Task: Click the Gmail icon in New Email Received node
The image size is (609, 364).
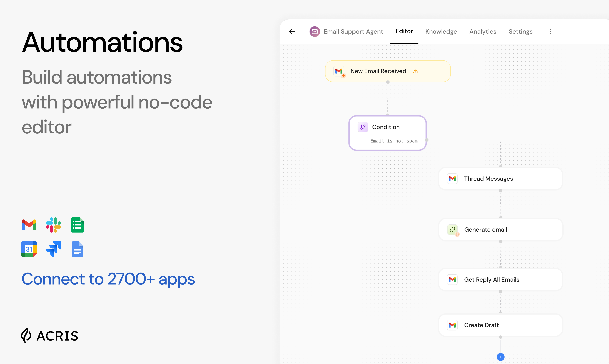Action: pyautogui.click(x=339, y=71)
